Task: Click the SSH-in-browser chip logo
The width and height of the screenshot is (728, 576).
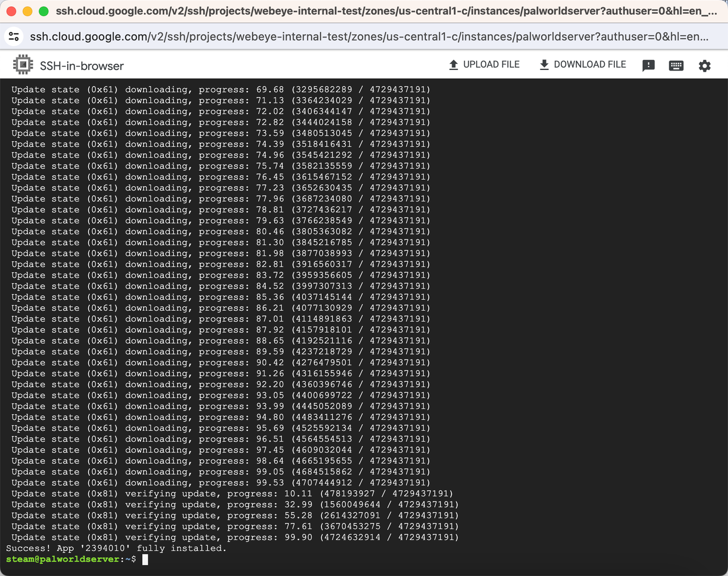Action: pyautogui.click(x=23, y=65)
